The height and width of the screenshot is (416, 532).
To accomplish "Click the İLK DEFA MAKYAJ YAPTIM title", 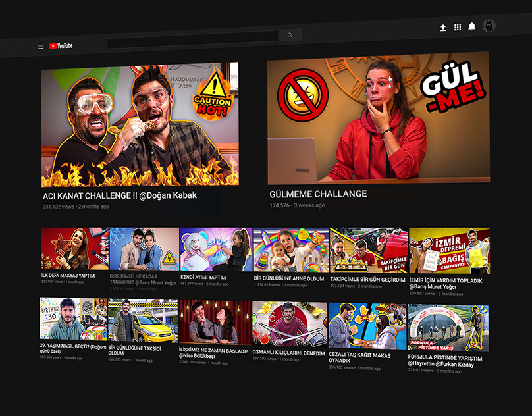I will click(x=68, y=276).
